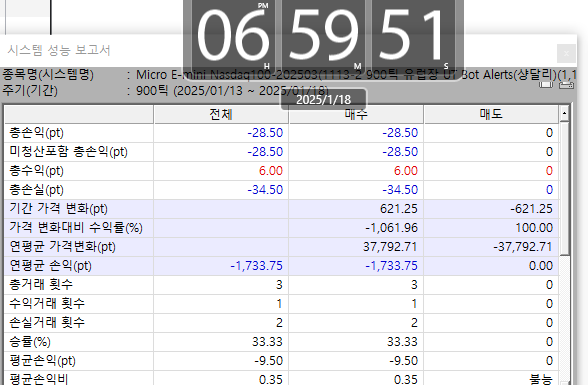Select the 총손익(pt) row label
Screen dimensions: 588x385
tap(36, 133)
